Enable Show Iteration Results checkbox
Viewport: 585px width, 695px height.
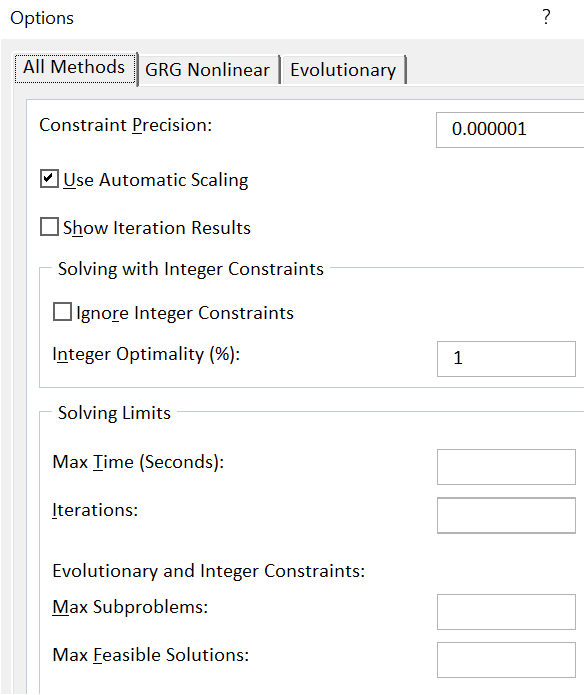(49, 226)
